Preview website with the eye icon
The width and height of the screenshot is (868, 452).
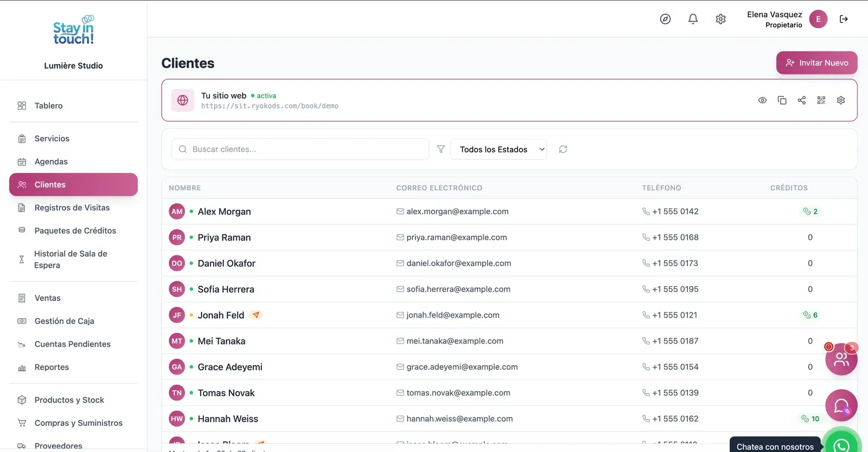762,100
